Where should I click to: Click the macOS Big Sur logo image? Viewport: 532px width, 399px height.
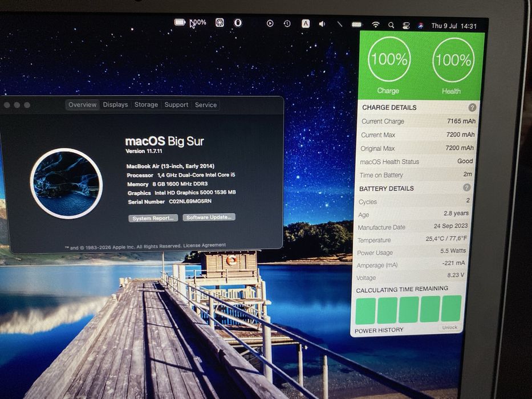(66, 183)
